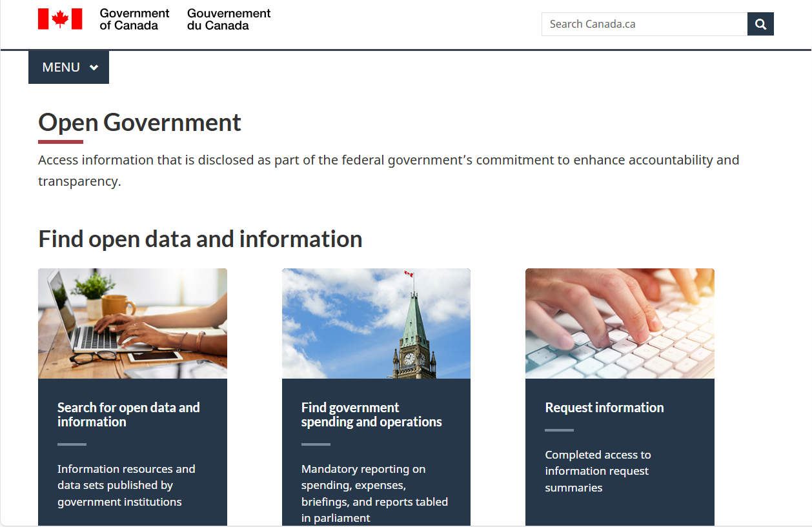Open the Request information link
Viewport: 812px width, 527px height.
604,408
